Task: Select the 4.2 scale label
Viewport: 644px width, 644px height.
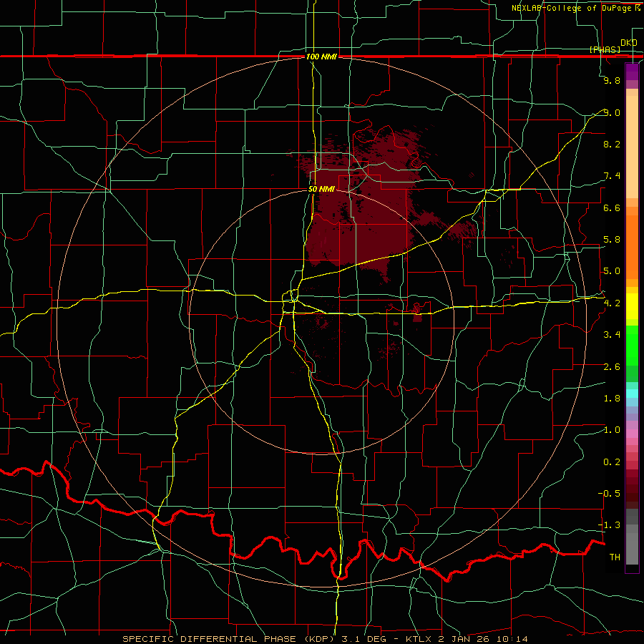Action: 612,303
